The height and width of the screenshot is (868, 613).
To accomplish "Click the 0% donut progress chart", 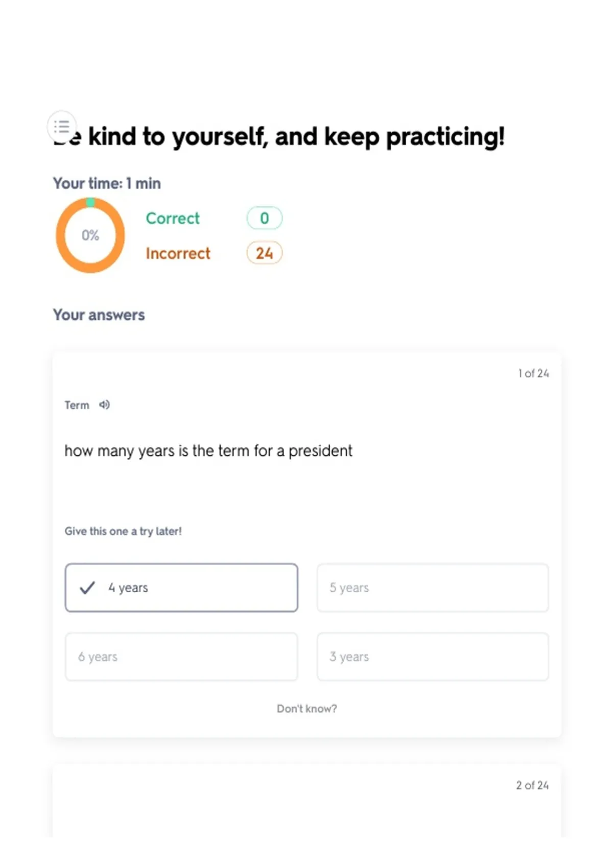I will tap(90, 235).
